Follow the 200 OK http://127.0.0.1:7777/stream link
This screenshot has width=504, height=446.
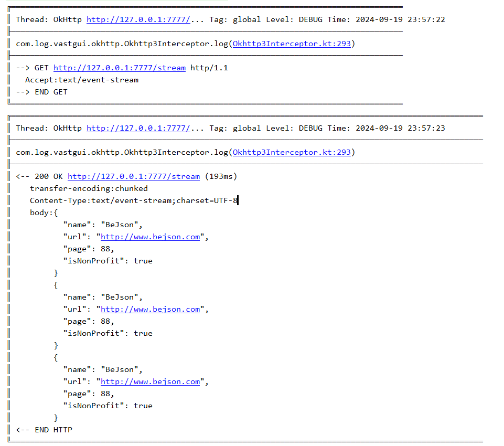pos(134,176)
